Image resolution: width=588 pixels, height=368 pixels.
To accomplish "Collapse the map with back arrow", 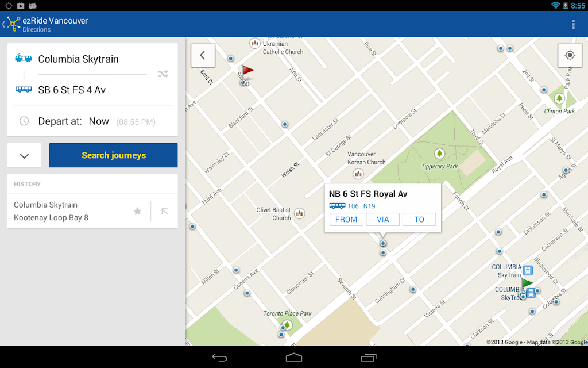I will [203, 55].
